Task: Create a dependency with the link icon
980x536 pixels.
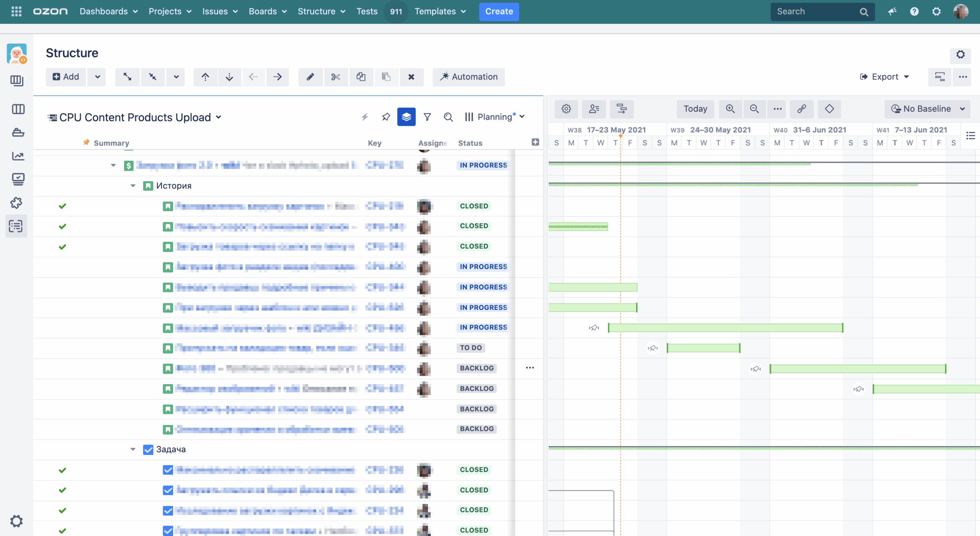Action: tap(802, 109)
